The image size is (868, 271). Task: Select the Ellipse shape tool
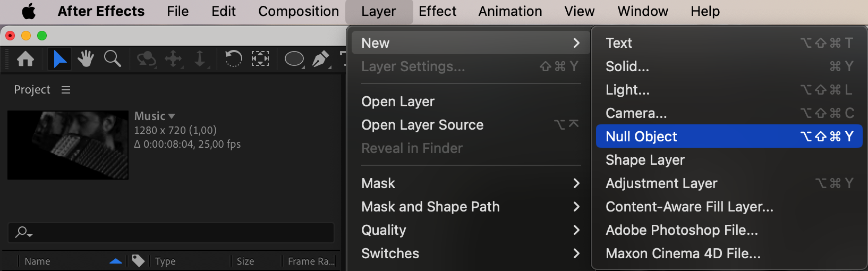[294, 58]
